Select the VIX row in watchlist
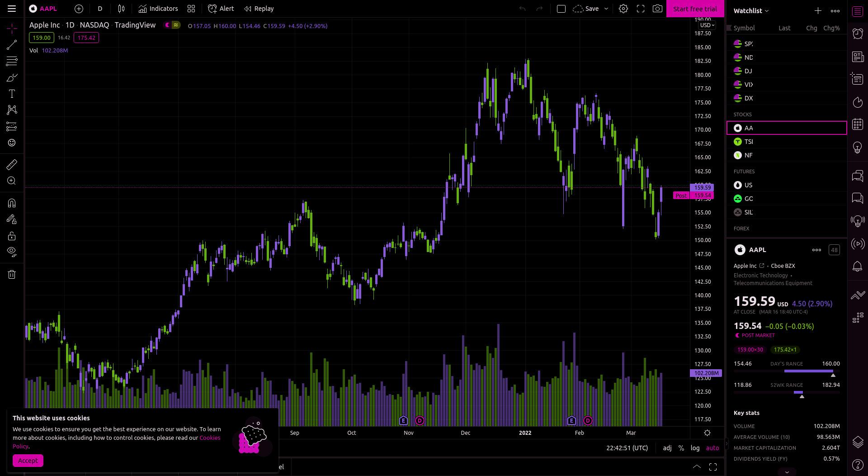The height and width of the screenshot is (476, 868). (787, 85)
